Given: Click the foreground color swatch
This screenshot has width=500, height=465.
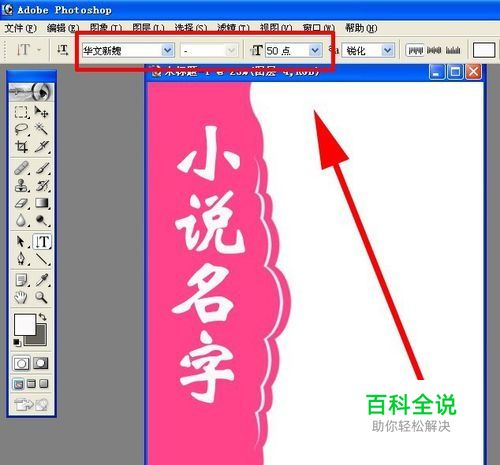Looking at the screenshot, I should (24, 325).
